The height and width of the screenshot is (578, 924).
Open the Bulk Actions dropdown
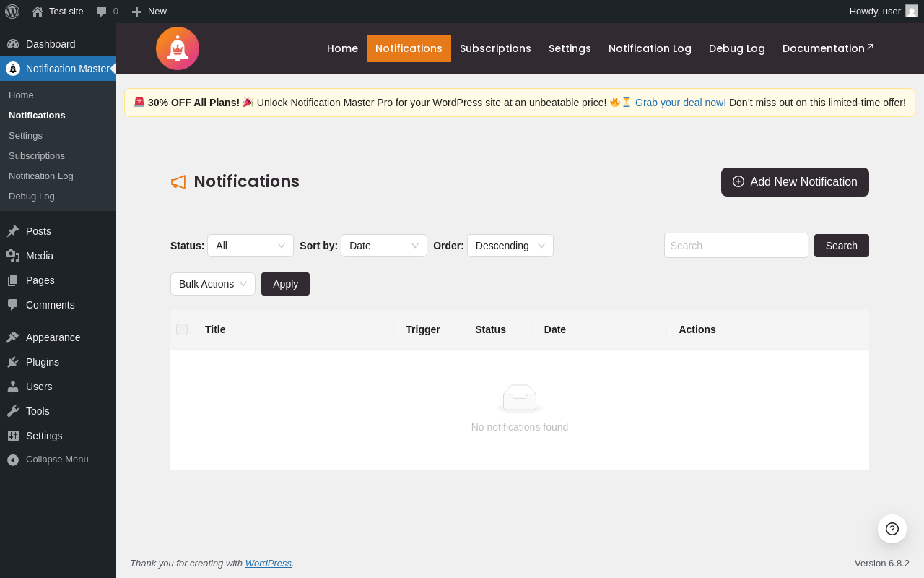tap(213, 284)
